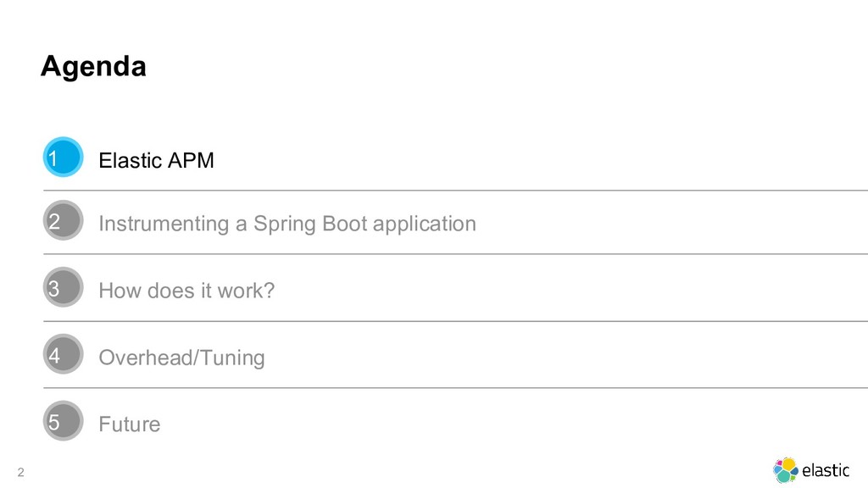Click the colorful Elastic logo cluster

coord(786,470)
